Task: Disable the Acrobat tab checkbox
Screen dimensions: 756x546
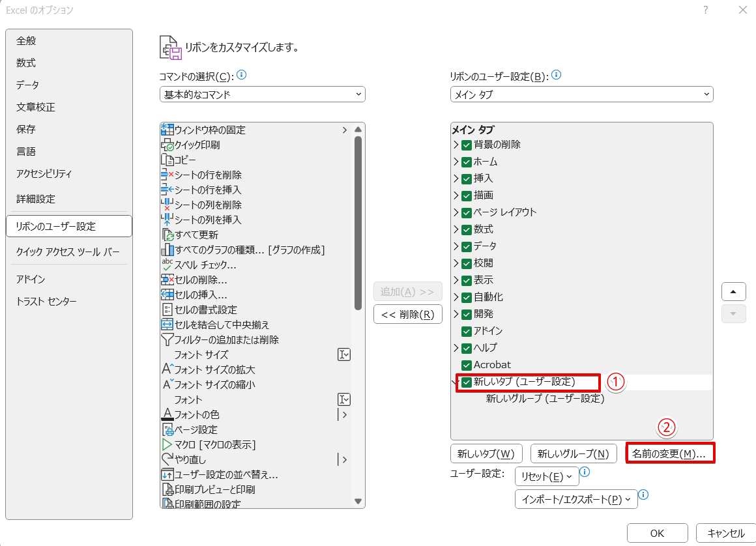Action: (x=465, y=365)
